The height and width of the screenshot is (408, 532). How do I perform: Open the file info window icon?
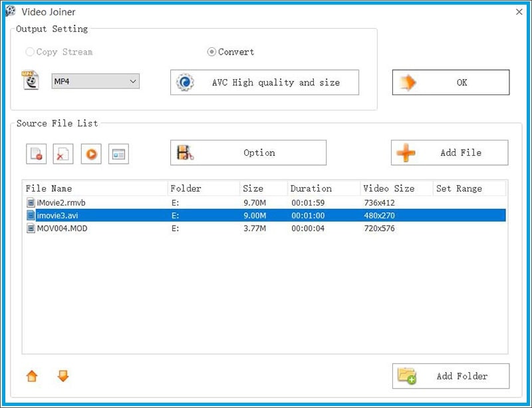(118, 154)
